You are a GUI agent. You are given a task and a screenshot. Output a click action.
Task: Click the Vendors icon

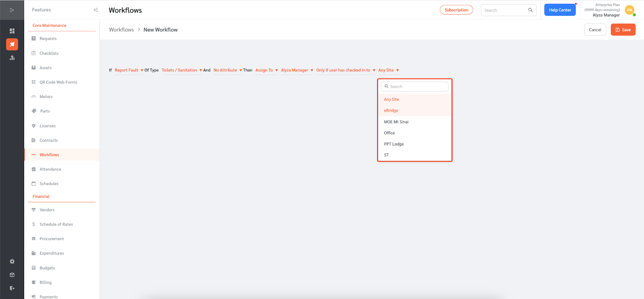point(34,210)
